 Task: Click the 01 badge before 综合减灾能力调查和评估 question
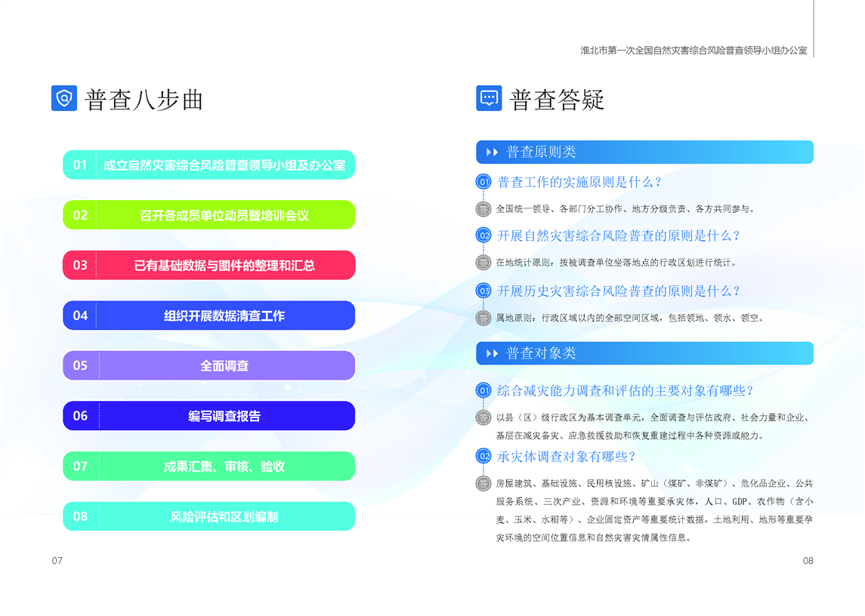click(x=483, y=390)
